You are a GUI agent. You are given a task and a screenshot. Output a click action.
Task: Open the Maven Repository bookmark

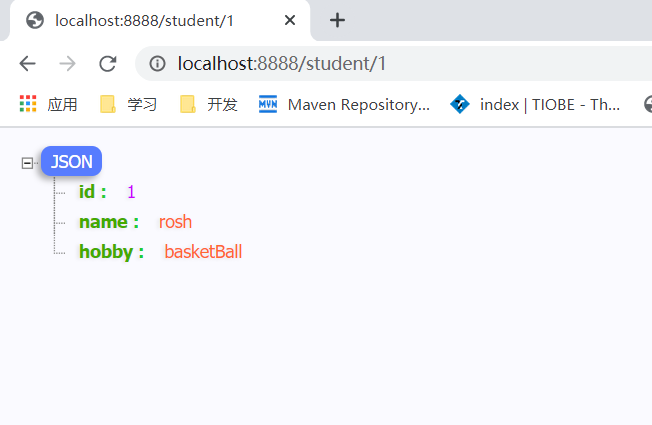pos(344,104)
